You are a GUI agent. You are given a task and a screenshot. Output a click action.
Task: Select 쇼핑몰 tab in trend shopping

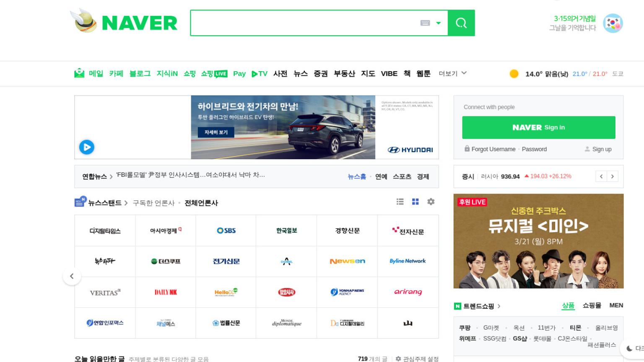tap(592, 305)
